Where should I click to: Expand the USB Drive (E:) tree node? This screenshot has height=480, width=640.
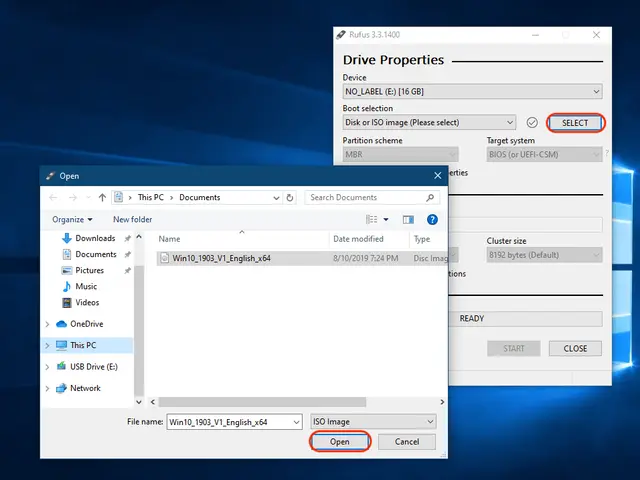point(47,367)
